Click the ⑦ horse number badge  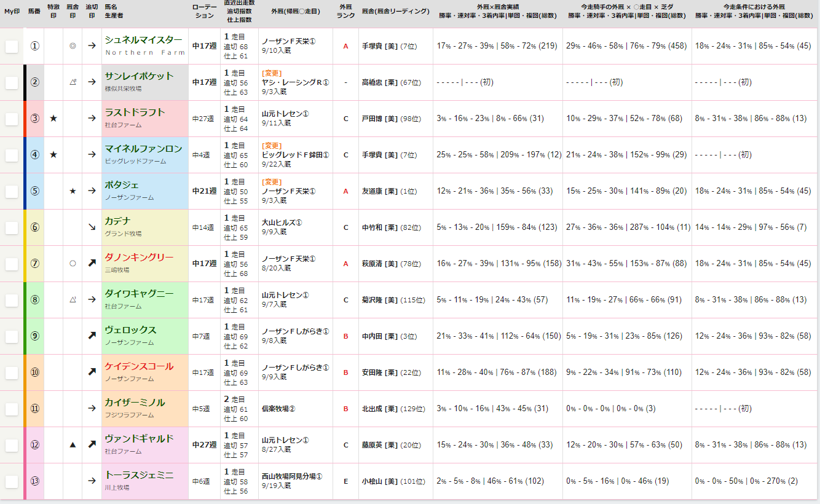click(x=34, y=263)
